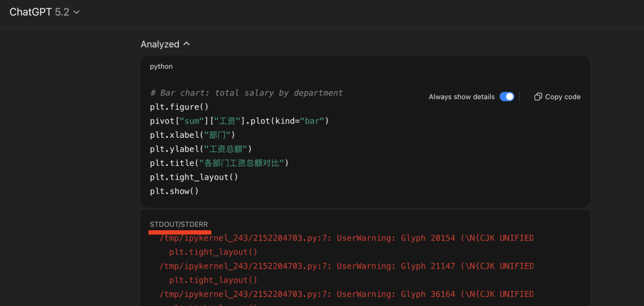
Task: Click the Always show details label
Action: tap(462, 97)
